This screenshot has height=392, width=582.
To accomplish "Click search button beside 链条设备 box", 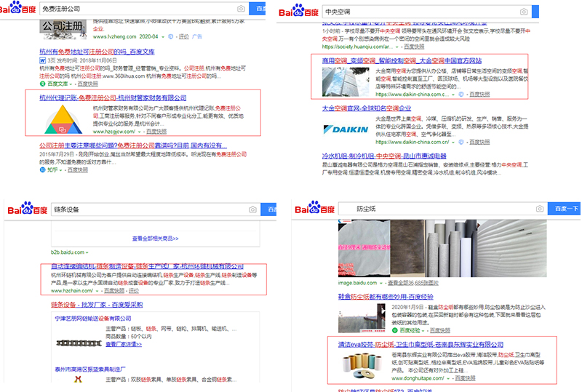I will tap(268, 209).
